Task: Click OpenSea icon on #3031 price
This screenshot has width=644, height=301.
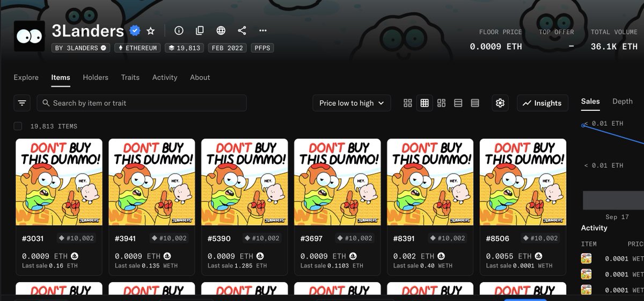Action: click(x=74, y=256)
